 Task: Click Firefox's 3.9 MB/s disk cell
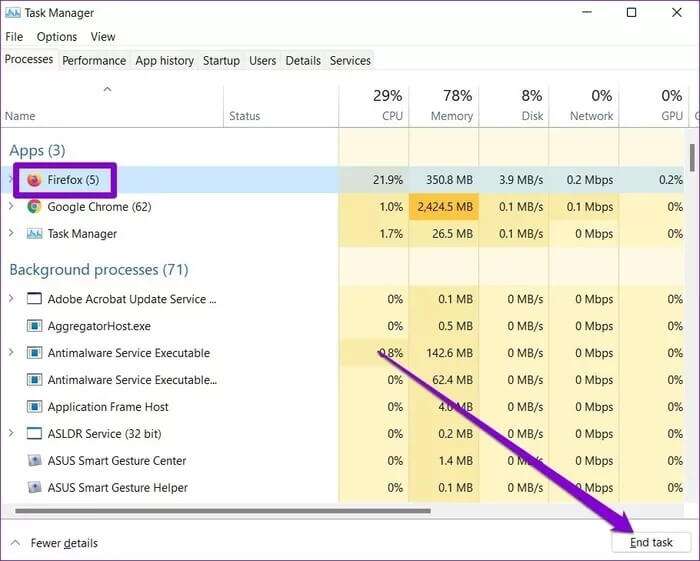pyautogui.click(x=514, y=180)
